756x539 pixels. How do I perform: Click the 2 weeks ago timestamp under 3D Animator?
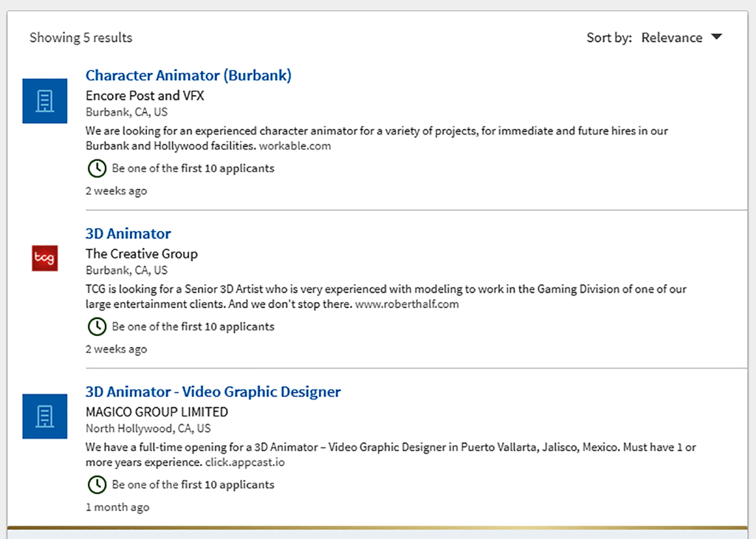tap(116, 349)
